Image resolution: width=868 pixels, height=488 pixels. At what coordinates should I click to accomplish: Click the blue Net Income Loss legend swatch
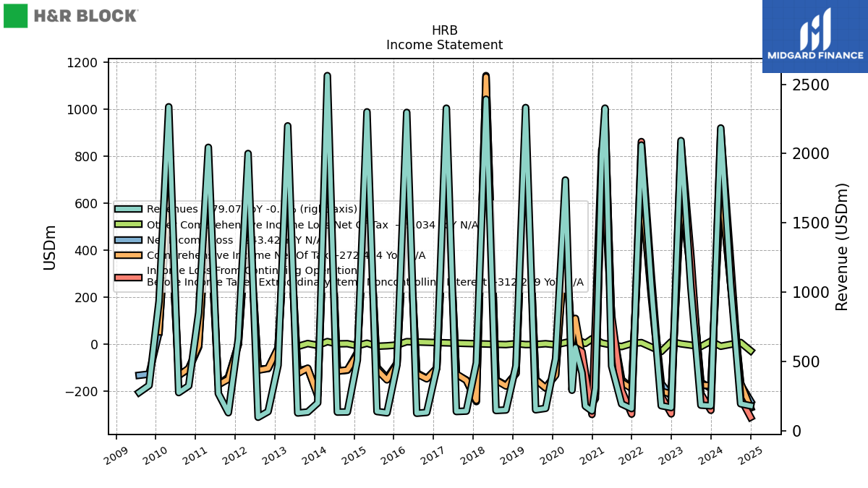(128, 240)
